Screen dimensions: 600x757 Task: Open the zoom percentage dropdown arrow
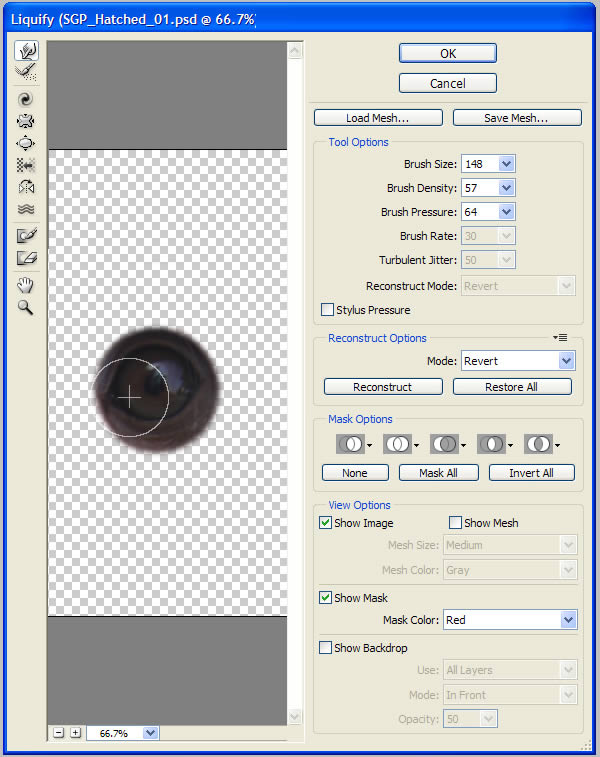[151, 733]
